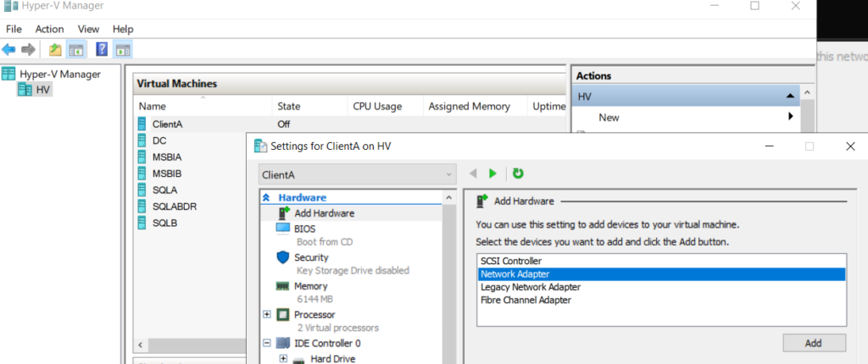
Task: Select the HV server node in tree
Action: [x=42, y=89]
